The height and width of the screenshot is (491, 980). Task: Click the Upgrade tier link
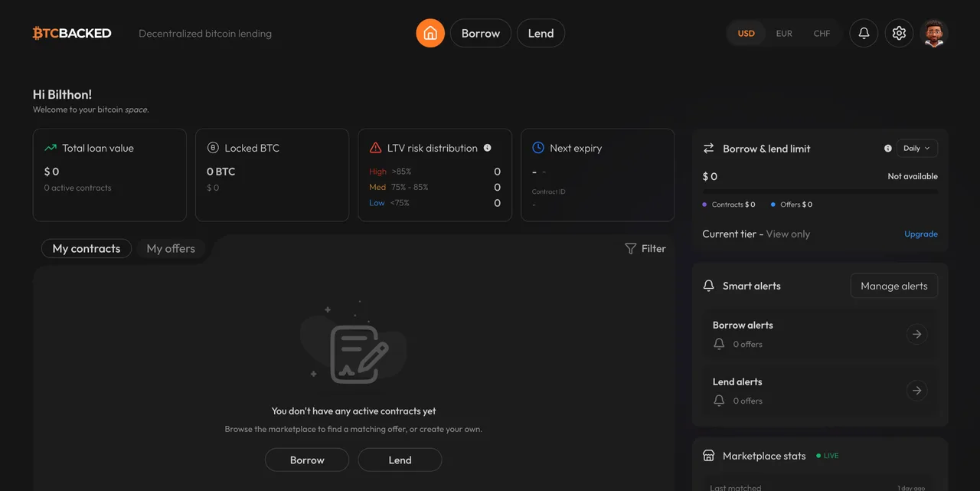point(921,234)
